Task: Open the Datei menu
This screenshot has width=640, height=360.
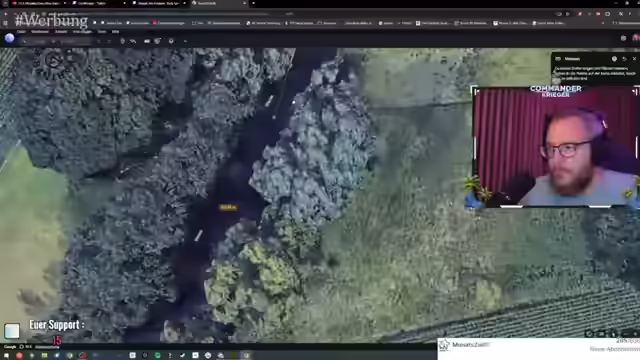Action: pos(21,31)
